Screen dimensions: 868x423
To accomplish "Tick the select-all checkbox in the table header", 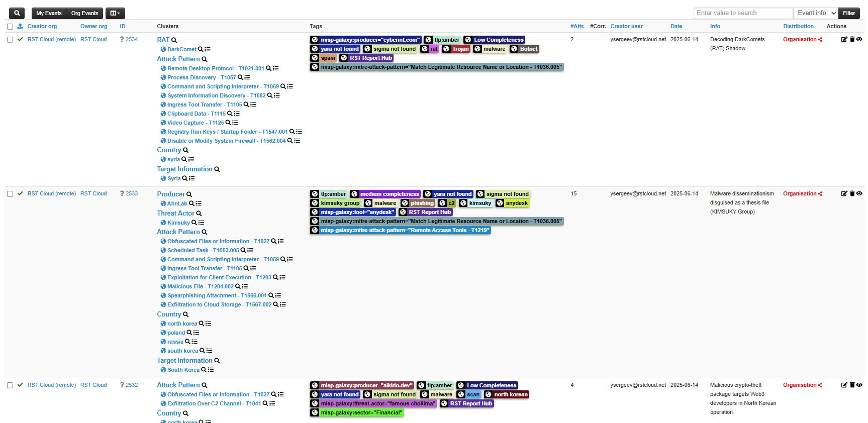I will (x=10, y=26).
